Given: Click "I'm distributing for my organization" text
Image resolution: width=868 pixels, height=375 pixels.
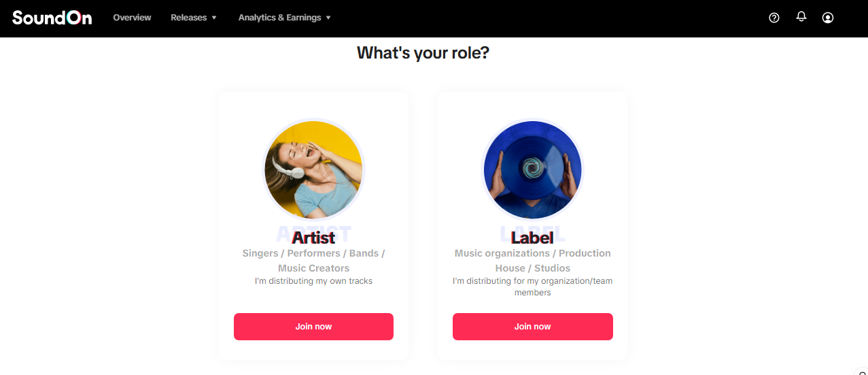Looking at the screenshot, I should coord(533,287).
